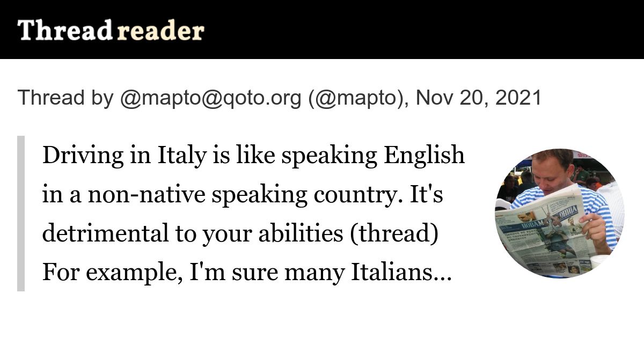Click the newspaper in the profile photo
The image size is (644, 337).
(x=539, y=231)
